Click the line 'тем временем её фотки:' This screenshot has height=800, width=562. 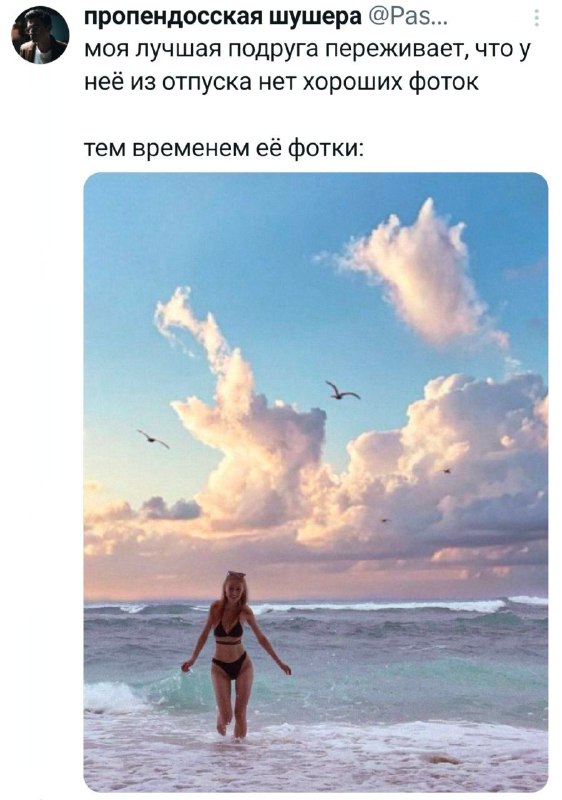[x=224, y=148]
